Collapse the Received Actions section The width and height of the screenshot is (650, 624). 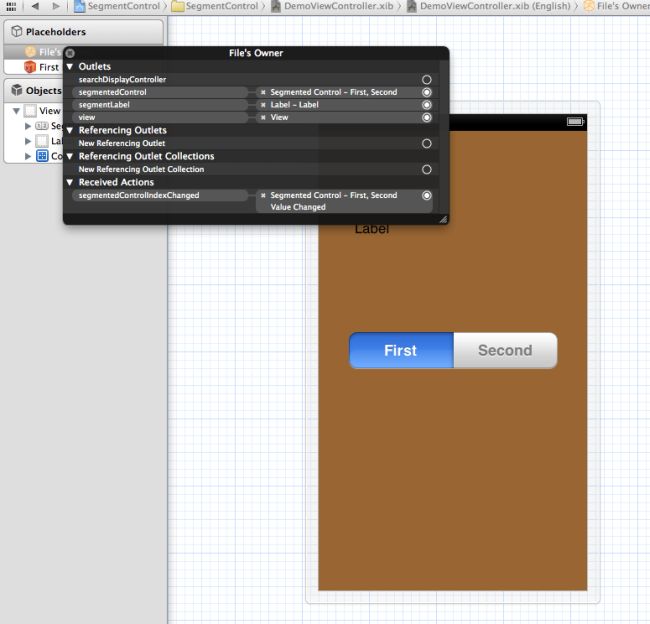point(70,183)
